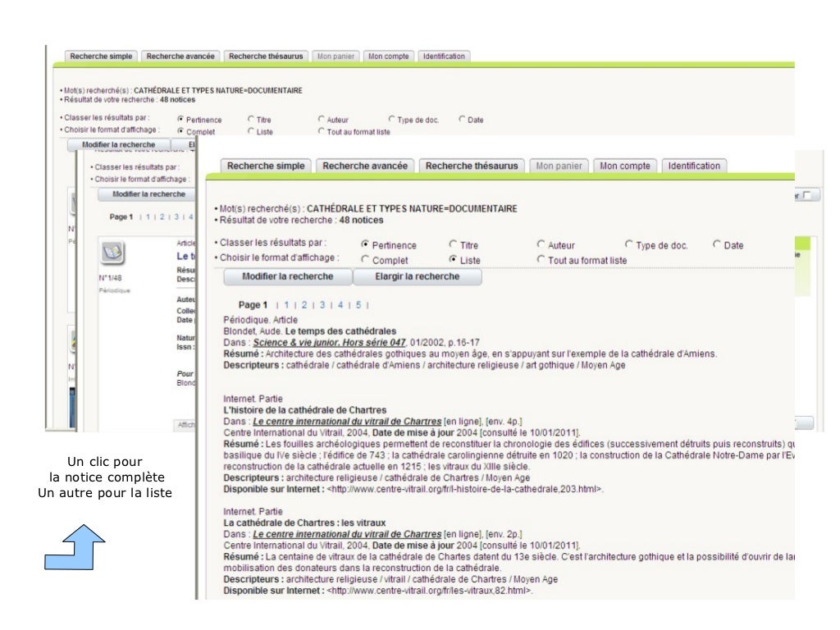This screenshot has width=840, height=630.
Task: Open Recherche thésaurus tab in back window
Action: [x=266, y=57]
